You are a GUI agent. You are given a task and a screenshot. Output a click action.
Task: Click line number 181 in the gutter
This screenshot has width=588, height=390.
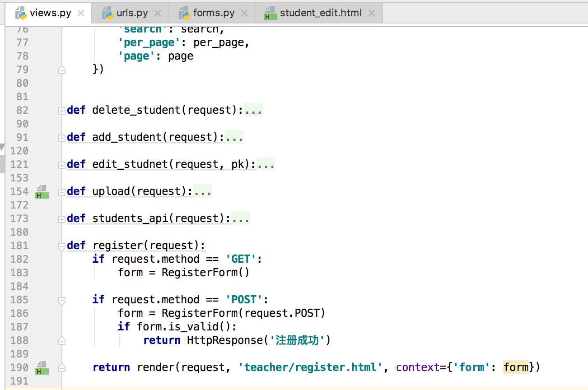(19, 246)
